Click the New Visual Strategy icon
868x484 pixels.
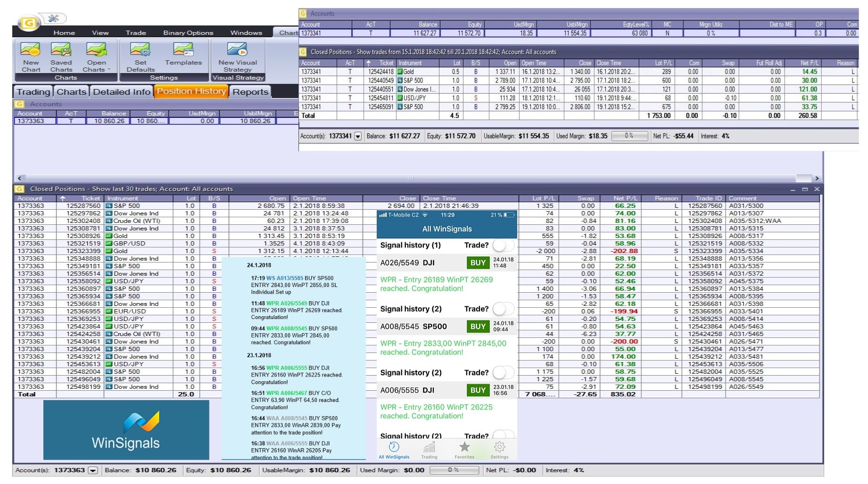[x=237, y=49]
